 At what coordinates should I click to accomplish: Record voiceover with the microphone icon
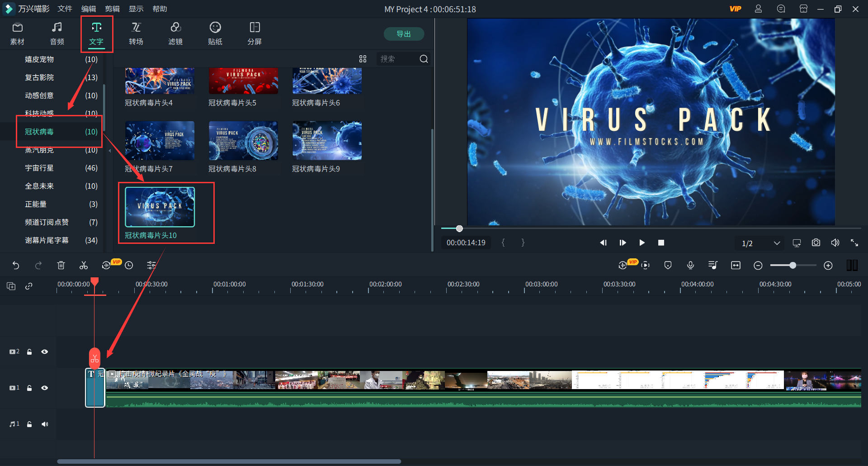coord(690,265)
